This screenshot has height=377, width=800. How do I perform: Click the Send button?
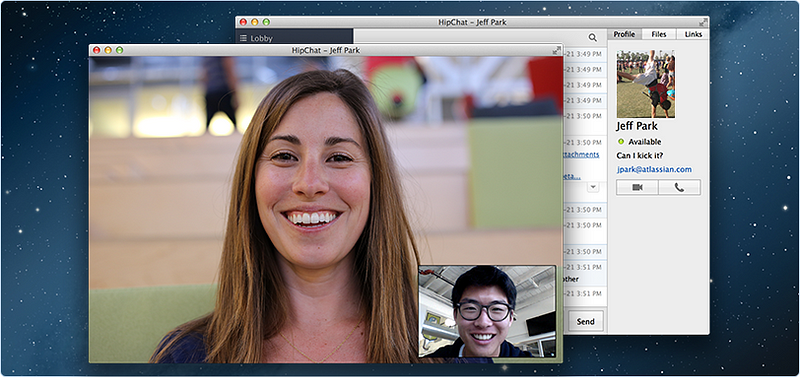coord(585,321)
